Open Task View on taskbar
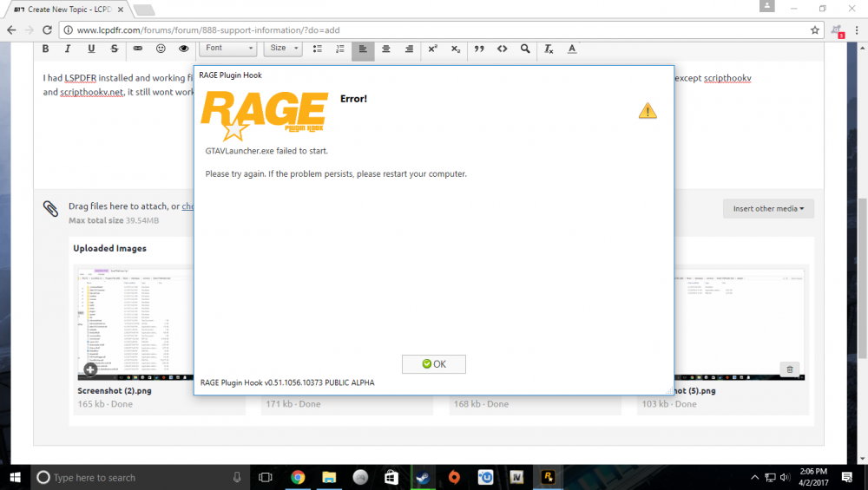This screenshot has height=490, width=868. [266, 477]
